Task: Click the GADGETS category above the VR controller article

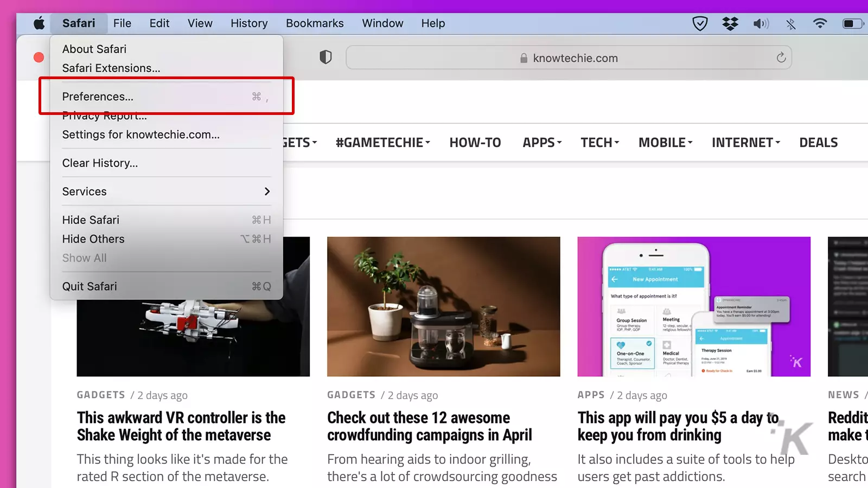Action: [x=101, y=395]
